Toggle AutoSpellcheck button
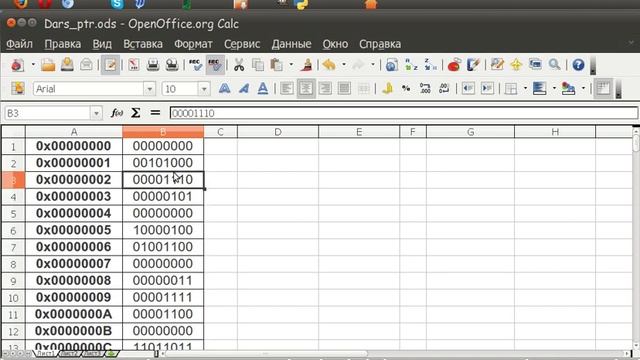 click(x=215, y=65)
